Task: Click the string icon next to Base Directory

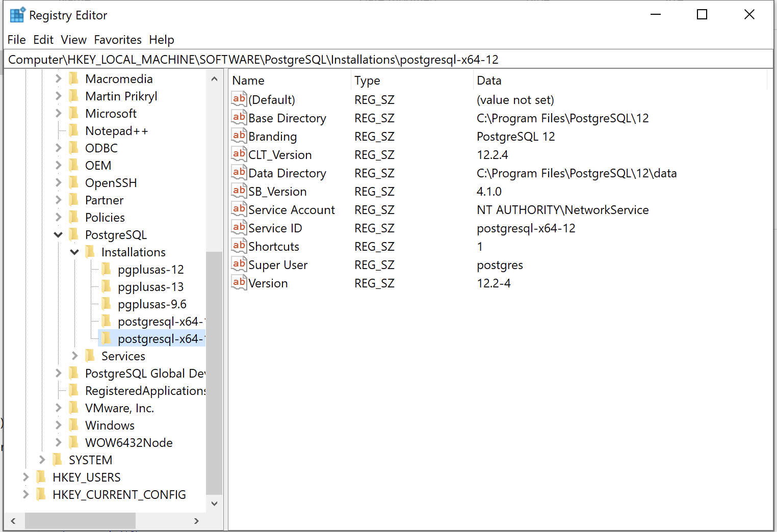Action: tap(239, 118)
